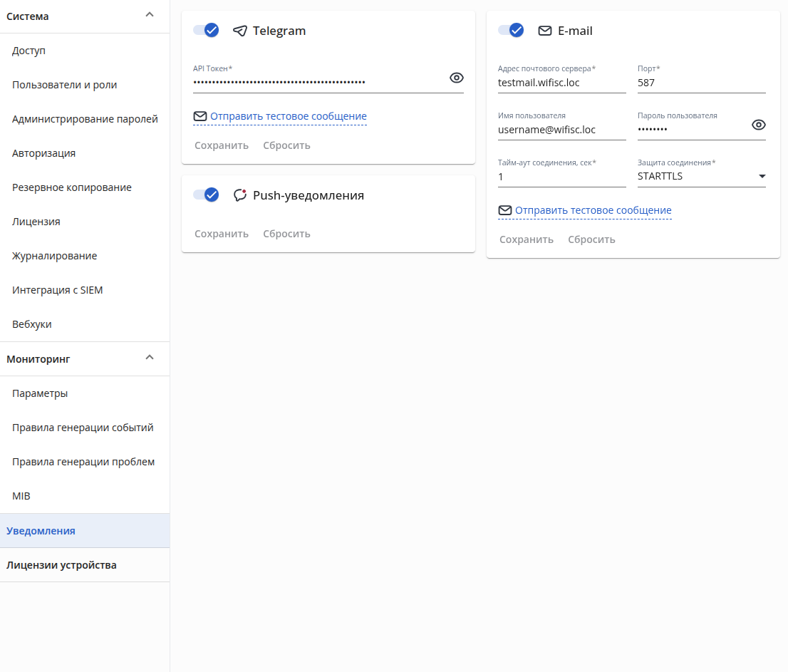Image resolution: width=788 pixels, height=672 pixels.
Task: Click Сбросить in the Telegram card
Action: tap(286, 146)
